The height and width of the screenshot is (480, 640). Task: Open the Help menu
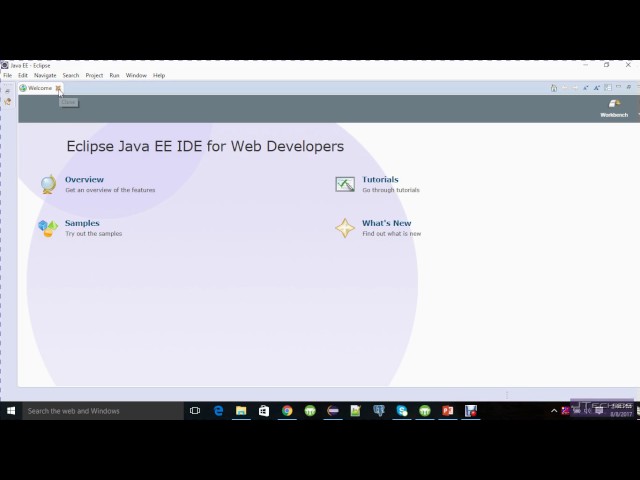point(159,76)
